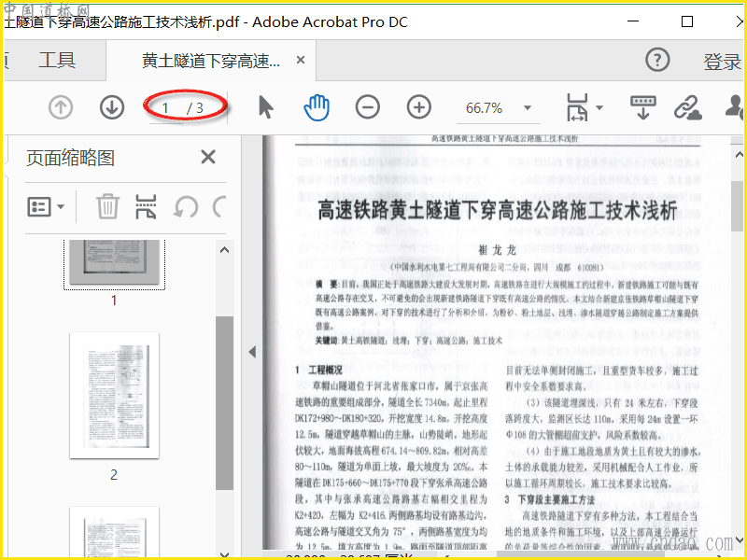The image size is (747, 560).
Task: Click the page organize icon in thumbnails panel
Action: coord(146,206)
